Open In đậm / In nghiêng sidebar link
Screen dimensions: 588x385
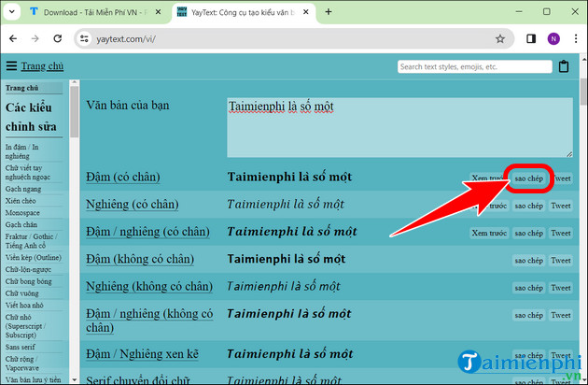pyautogui.click(x=21, y=151)
